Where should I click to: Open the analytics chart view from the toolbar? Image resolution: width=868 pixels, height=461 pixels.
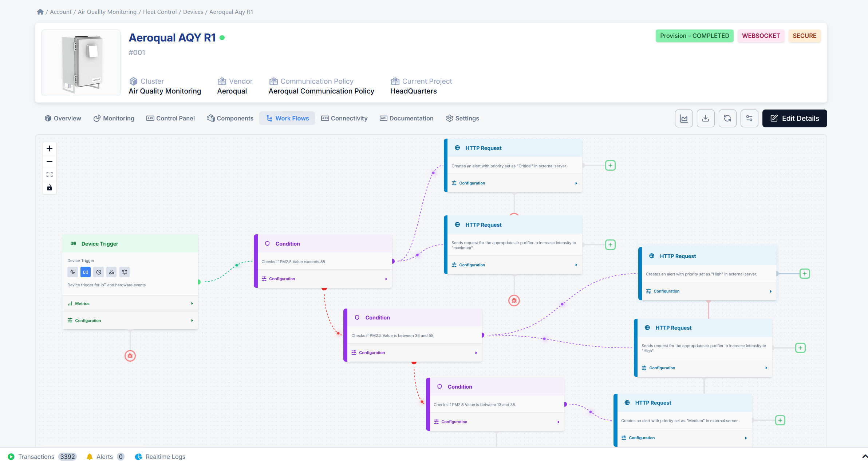[x=684, y=118]
